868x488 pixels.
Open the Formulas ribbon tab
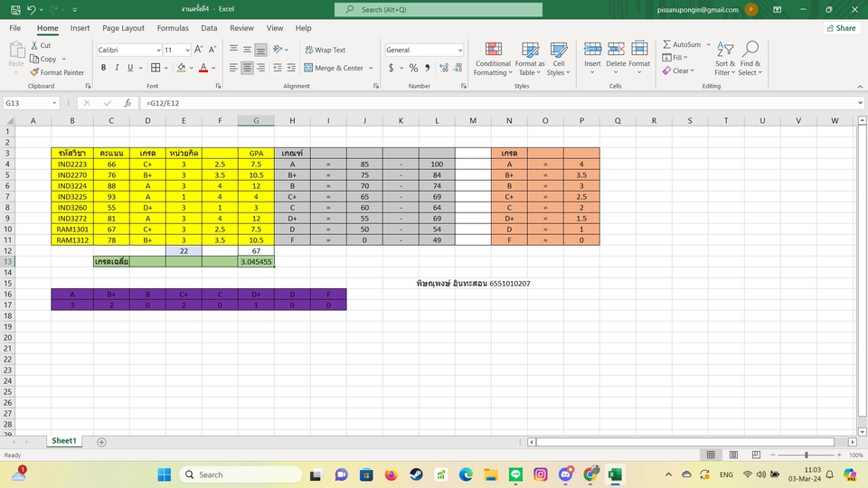point(173,28)
